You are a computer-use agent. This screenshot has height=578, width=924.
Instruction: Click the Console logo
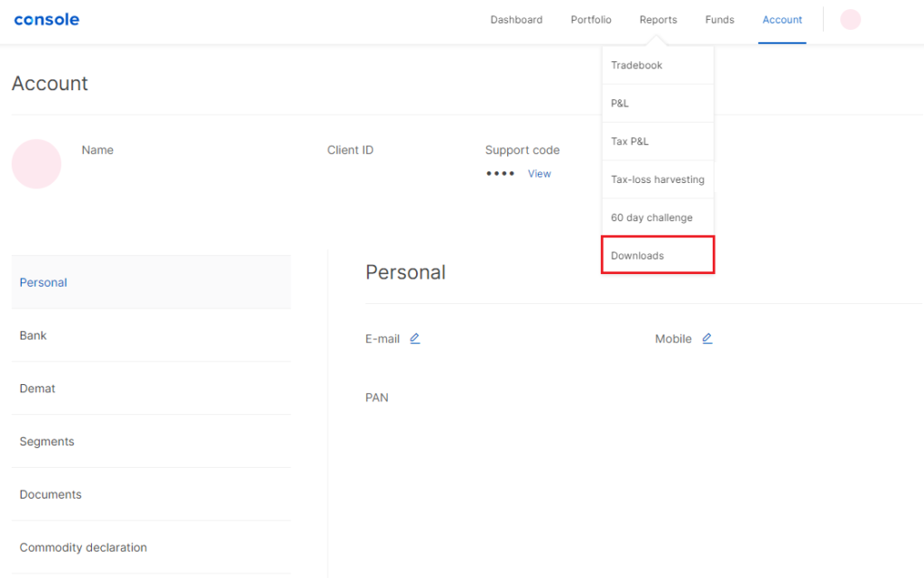click(46, 19)
